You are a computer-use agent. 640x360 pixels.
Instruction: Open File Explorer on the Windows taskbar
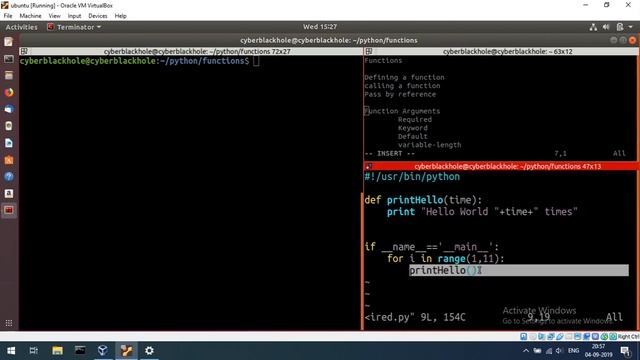(x=57, y=351)
